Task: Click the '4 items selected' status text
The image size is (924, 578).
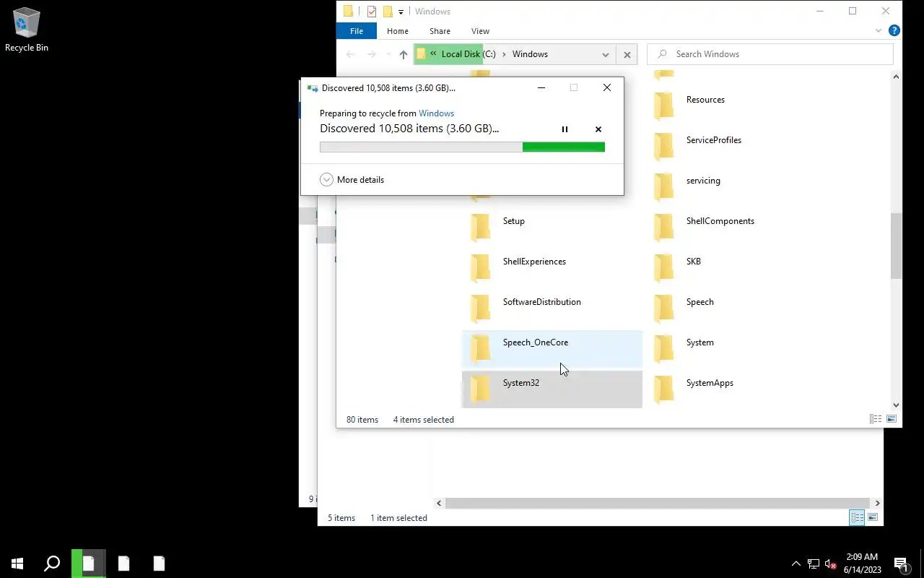Action: point(424,420)
